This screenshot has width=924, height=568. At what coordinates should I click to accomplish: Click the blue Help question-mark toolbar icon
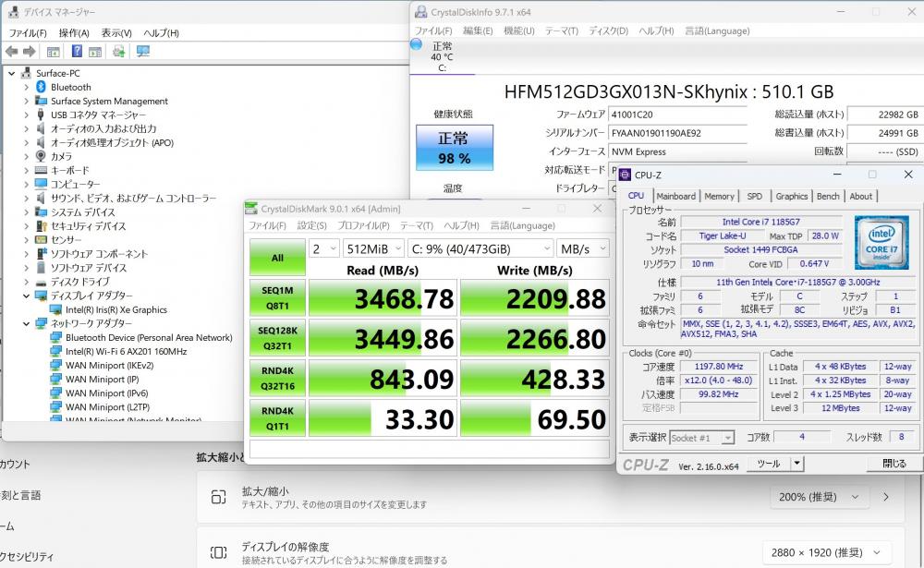[x=77, y=52]
